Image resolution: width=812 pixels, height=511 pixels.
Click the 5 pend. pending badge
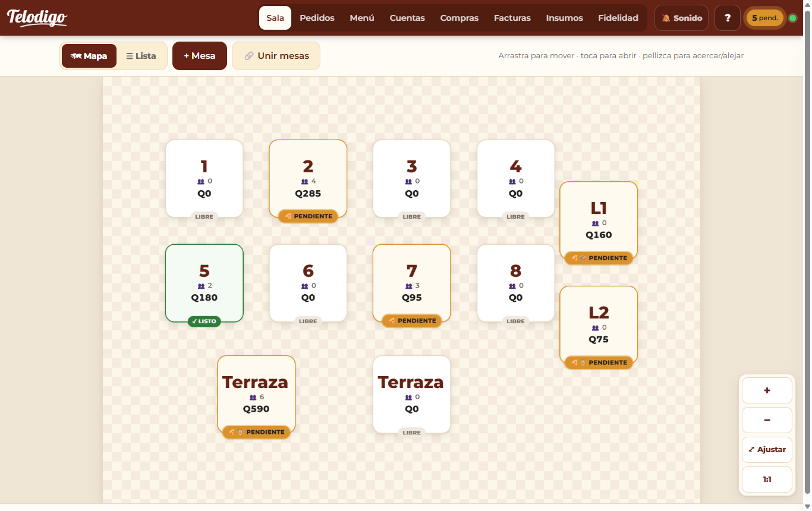tap(765, 18)
